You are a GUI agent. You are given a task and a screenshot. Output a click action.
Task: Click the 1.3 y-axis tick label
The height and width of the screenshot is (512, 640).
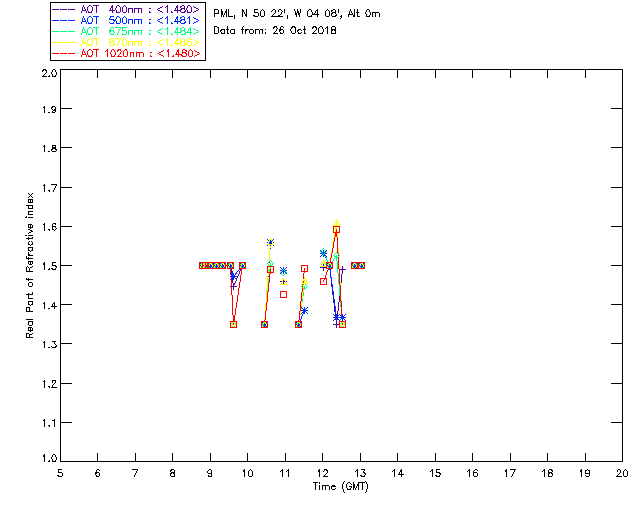(x=49, y=344)
